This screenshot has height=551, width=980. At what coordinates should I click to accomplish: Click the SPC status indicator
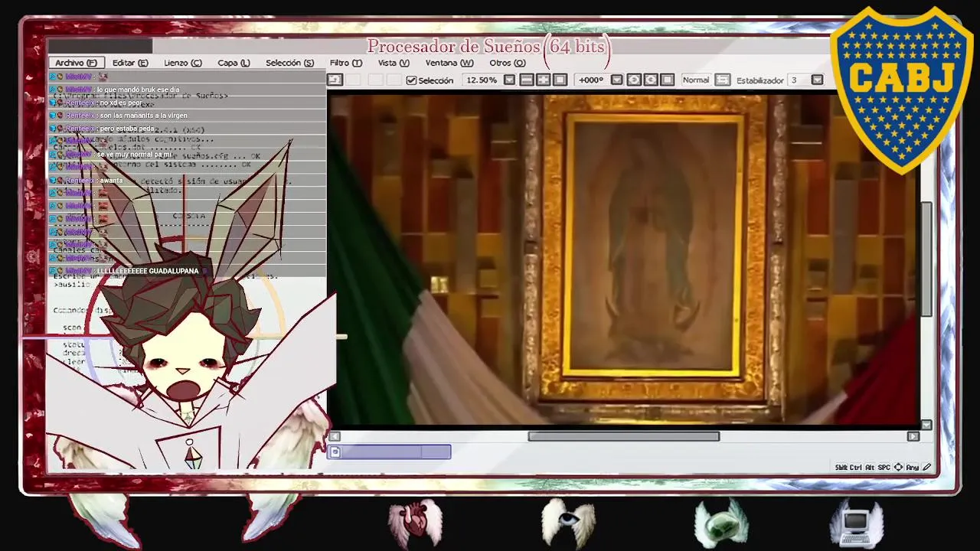coord(884,468)
